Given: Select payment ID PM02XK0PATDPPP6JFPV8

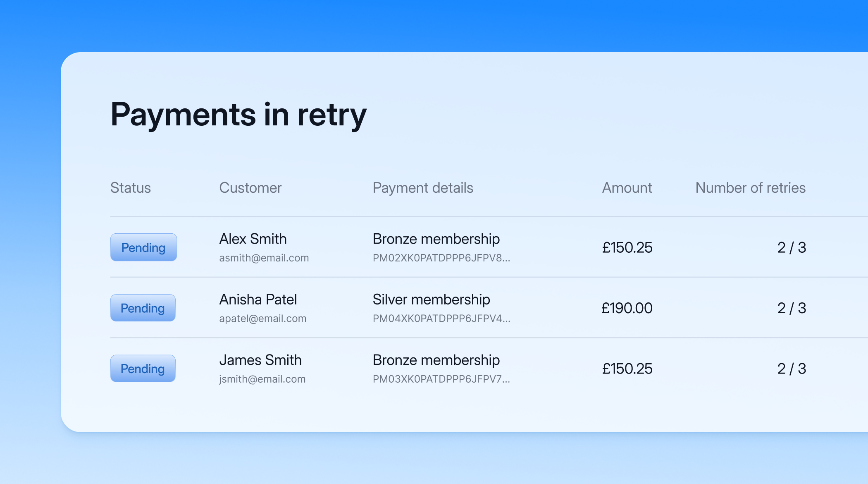Looking at the screenshot, I should pyautogui.click(x=441, y=258).
